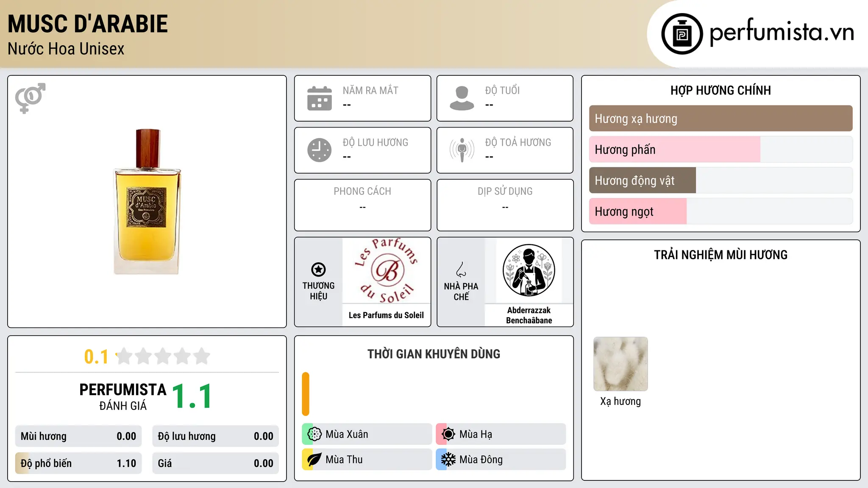Click the winter snowflake icon
Image resolution: width=868 pixels, height=488 pixels.
[448, 460]
